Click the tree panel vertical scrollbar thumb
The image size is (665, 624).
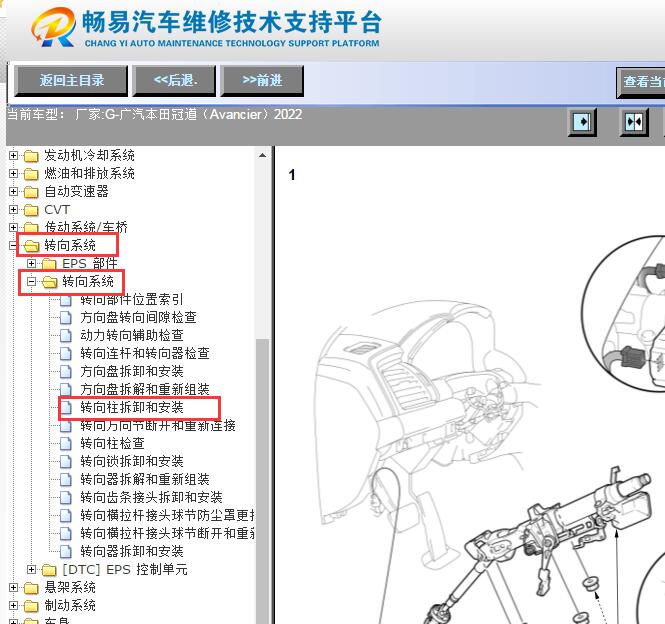tap(263, 479)
